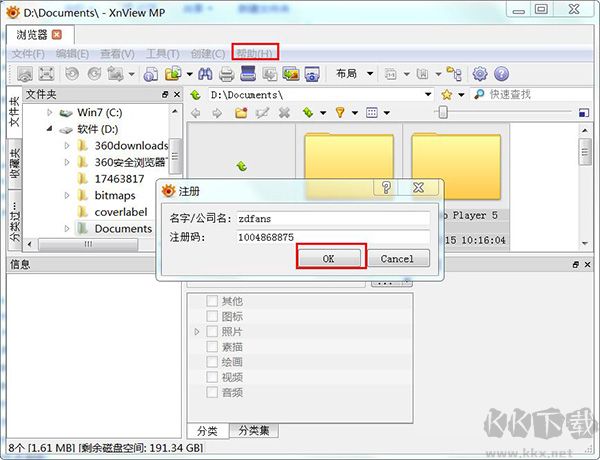Click OK in the register dialog
Image resolution: width=600 pixels, height=460 pixels.
pyautogui.click(x=329, y=258)
